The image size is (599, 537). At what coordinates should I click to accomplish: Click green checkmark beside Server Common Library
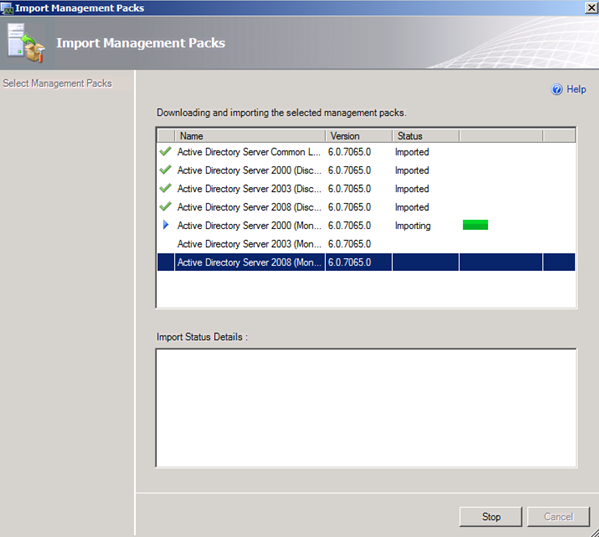[165, 152]
